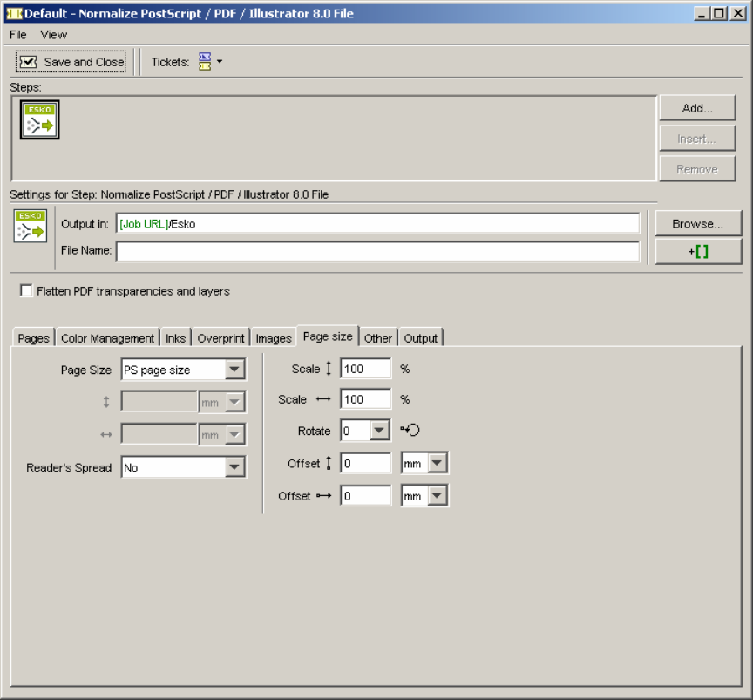Select the Esko Normalize step icon in Steps list
Screen dimensions: 753x700
pyautogui.click(x=40, y=119)
